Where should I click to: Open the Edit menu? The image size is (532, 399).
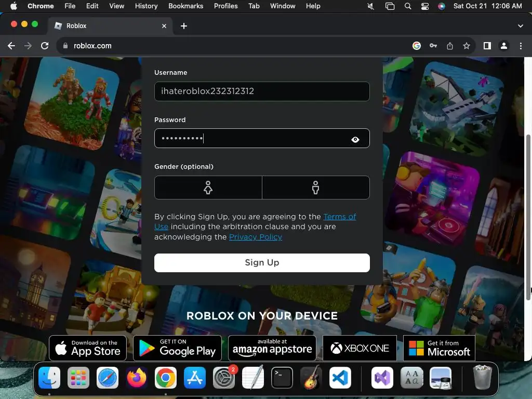point(92,6)
